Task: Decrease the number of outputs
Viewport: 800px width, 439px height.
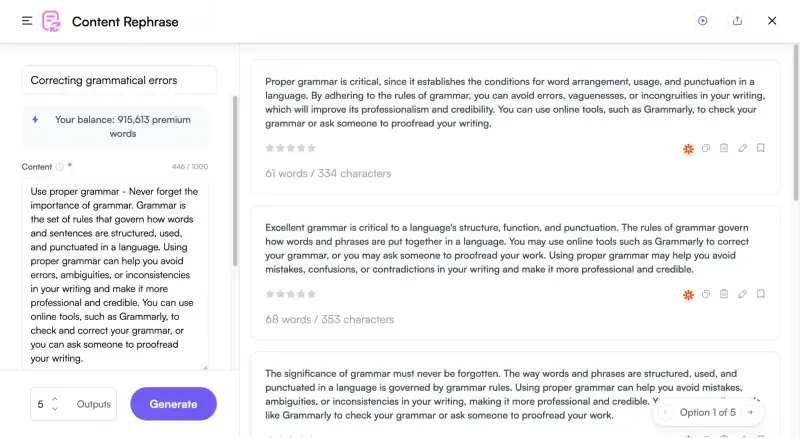Action: tap(55, 409)
